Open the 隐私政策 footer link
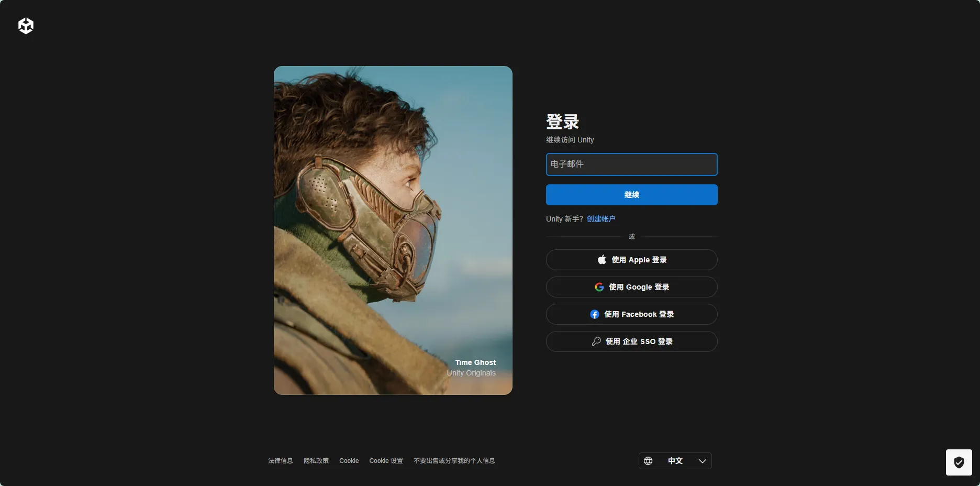The image size is (980, 486). tap(316, 461)
